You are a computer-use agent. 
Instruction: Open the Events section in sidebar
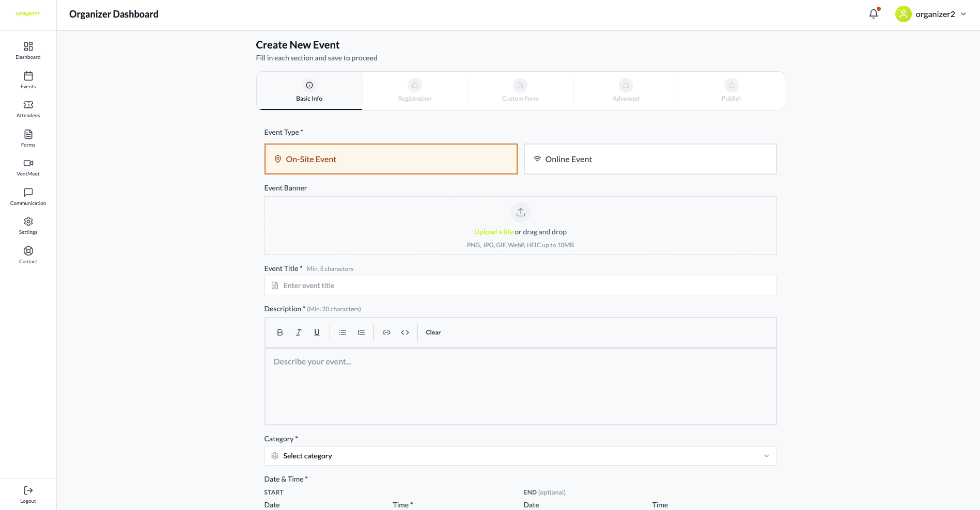click(28, 80)
